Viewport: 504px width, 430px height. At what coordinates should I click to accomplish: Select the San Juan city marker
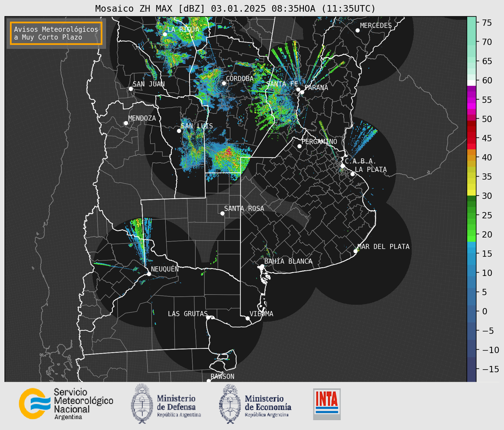pos(131,89)
